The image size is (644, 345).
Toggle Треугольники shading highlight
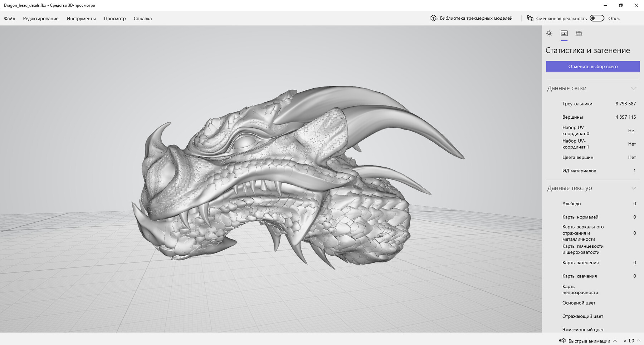(577, 104)
